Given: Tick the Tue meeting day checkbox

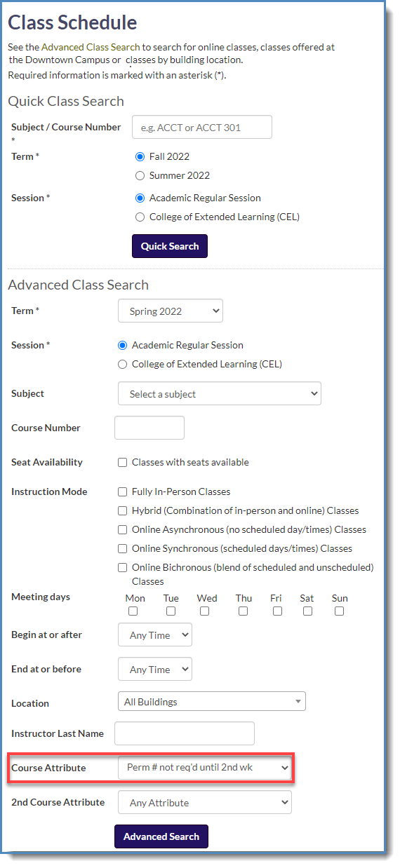Looking at the screenshot, I should (x=171, y=611).
